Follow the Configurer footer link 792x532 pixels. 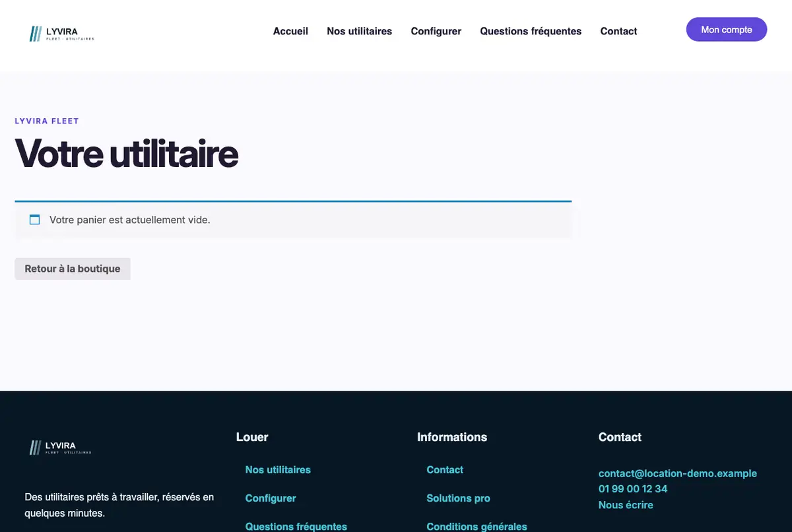pyautogui.click(x=271, y=498)
